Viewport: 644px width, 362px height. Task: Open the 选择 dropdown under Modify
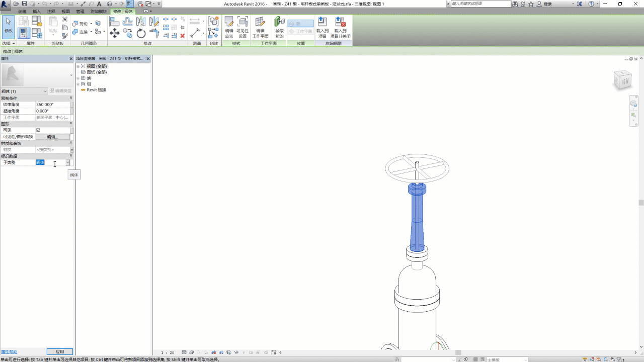[9, 44]
